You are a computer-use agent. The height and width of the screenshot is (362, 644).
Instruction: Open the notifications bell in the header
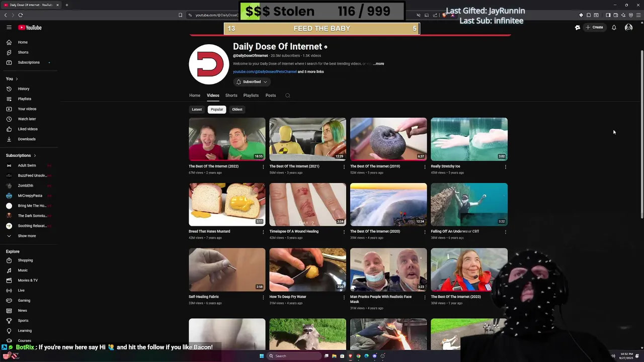[x=614, y=28]
